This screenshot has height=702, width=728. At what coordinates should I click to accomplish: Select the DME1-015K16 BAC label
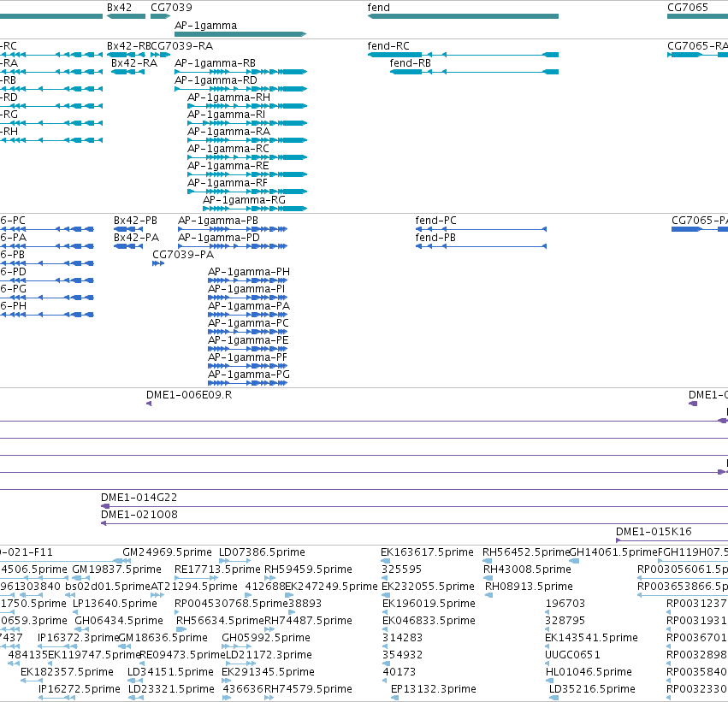(x=654, y=532)
